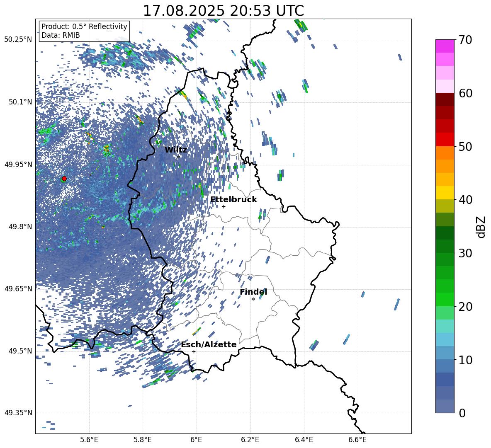Screen dimensions: 491x448
Task: Click the 49.35°N latitude label
Action: (x=18, y=413)
